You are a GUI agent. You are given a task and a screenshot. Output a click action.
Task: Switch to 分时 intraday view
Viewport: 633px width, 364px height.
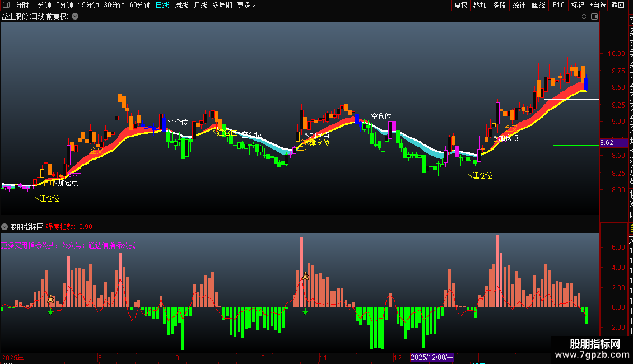click(22, 5)
